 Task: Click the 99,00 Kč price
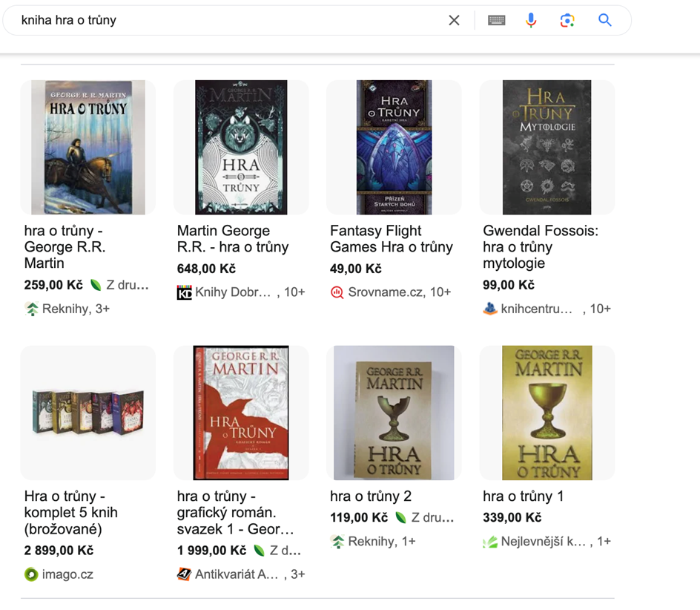509,285
